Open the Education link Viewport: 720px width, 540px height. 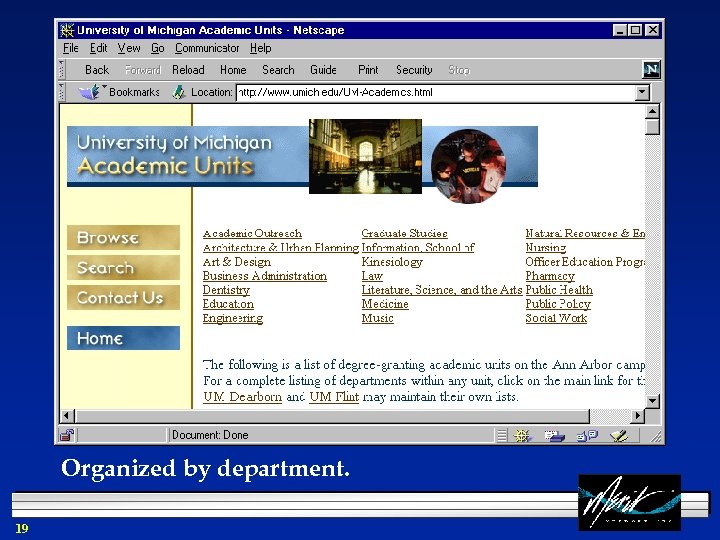pyautogui.click(x=228, y=304)
